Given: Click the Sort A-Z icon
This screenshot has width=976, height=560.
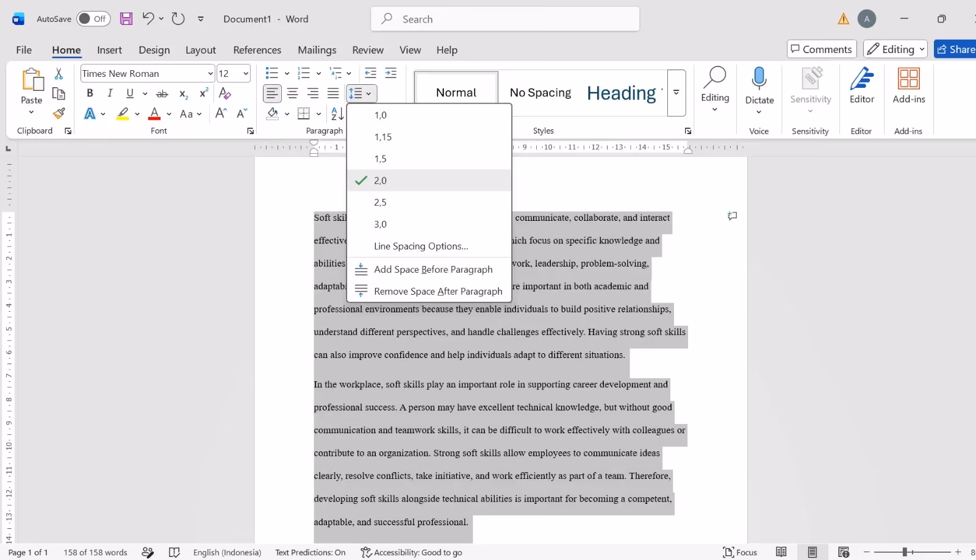Looking at the screenshot, I should (x=337, y=113).
